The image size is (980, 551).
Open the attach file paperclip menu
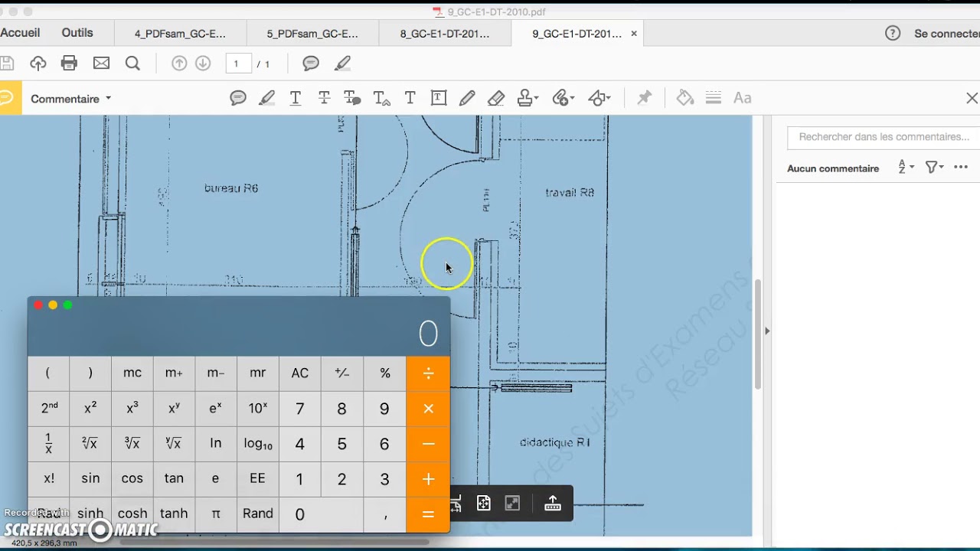click(x=563, y=98)
